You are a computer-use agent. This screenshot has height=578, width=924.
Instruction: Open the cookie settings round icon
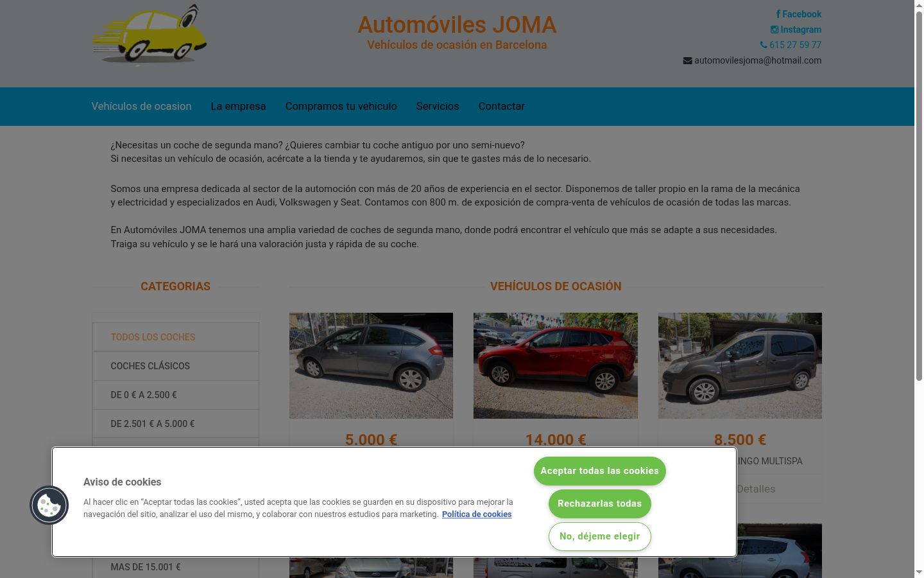49,505
